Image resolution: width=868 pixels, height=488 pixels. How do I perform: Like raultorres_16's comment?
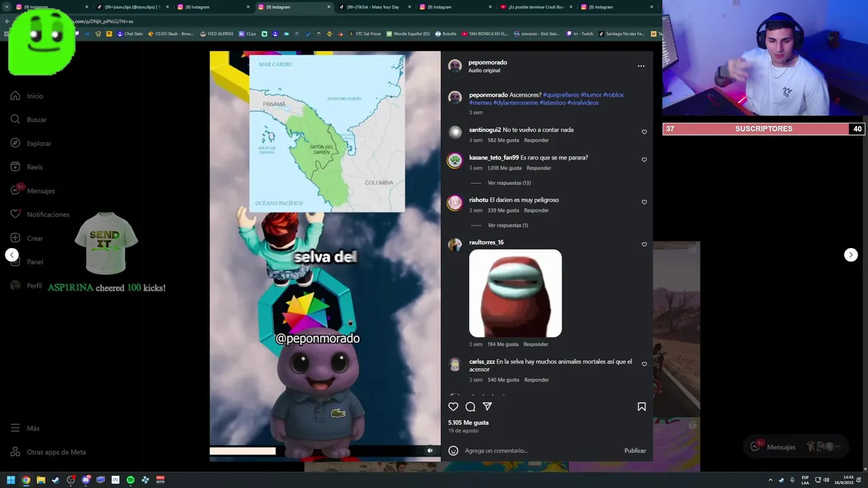[644, 245]
